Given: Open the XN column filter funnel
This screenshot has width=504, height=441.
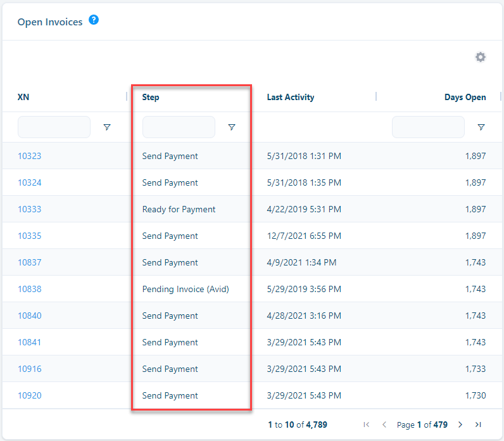Looking at the screenshot, I should click(x=107, y=127).
